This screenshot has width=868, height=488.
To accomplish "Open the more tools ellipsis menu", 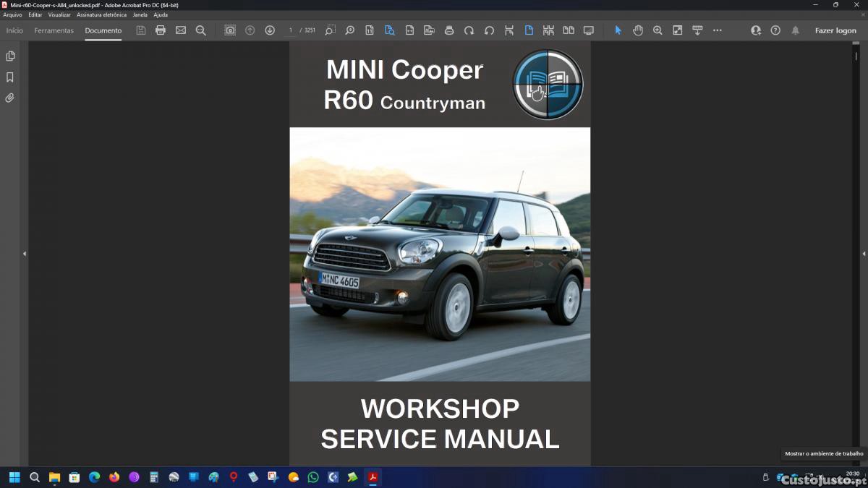I will [718, 30].
